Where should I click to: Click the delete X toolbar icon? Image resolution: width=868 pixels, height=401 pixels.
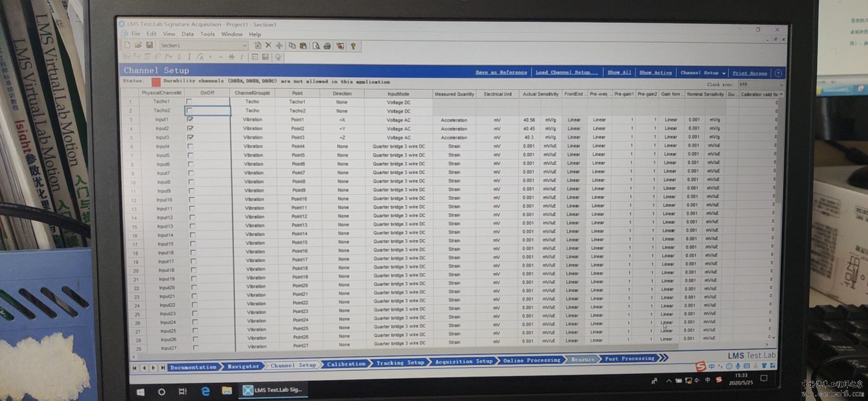[x=269, y=46]
